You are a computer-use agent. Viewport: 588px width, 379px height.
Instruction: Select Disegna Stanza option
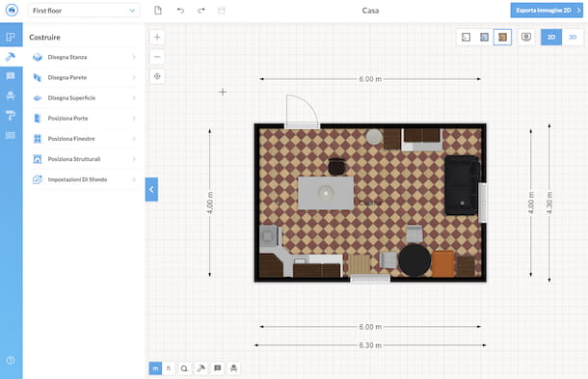point(84,57)
